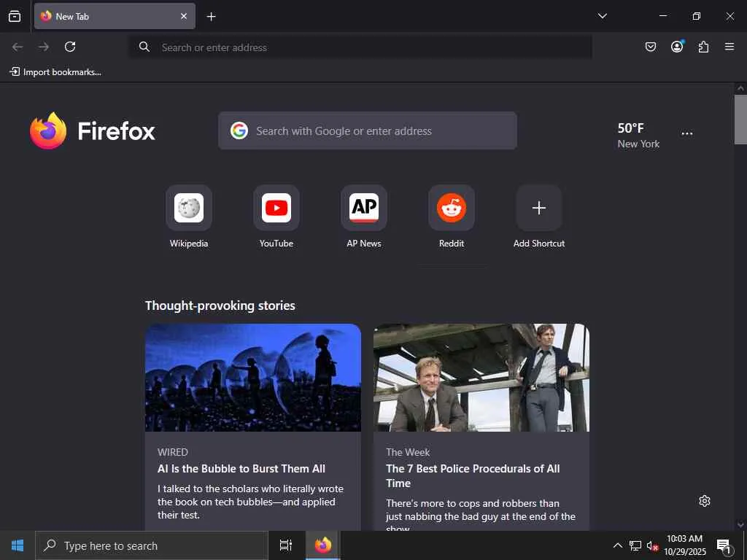Open the hamburger application menu

click(729, 47)
